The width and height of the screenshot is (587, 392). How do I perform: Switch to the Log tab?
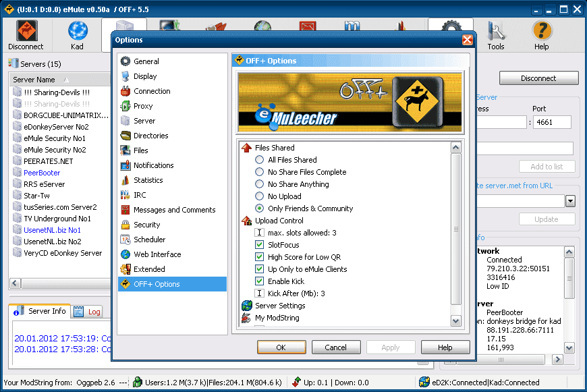pyautogui.click(x=87, y=312)
